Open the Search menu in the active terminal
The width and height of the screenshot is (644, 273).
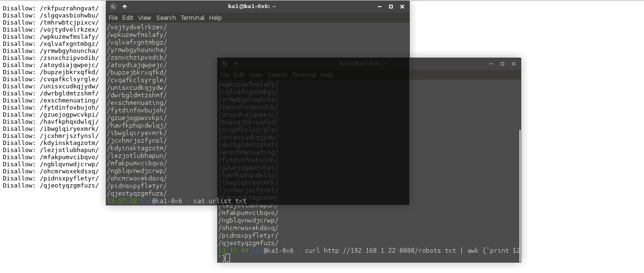pos(166,18)
